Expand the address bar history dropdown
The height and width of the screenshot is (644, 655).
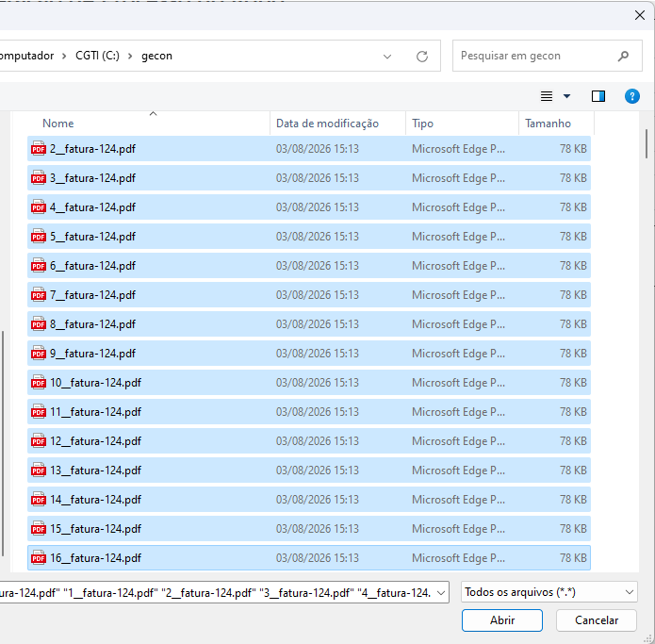pyautogui.click(x=387, y=56)
